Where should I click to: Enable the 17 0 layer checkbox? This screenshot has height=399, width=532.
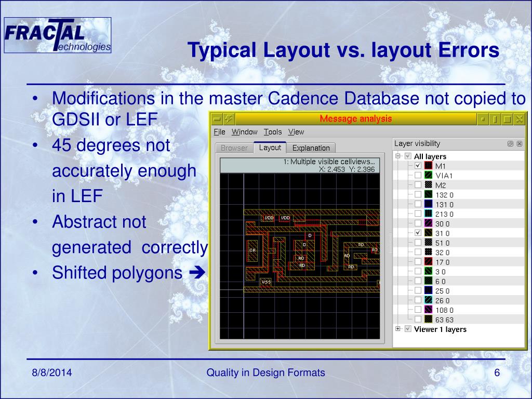[x=418, y=262]
